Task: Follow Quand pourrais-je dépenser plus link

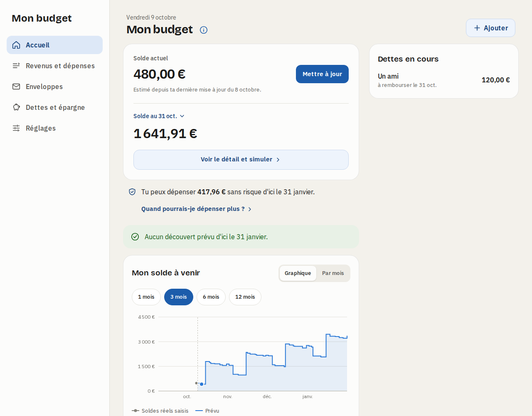Action: [x=196, y=209]
